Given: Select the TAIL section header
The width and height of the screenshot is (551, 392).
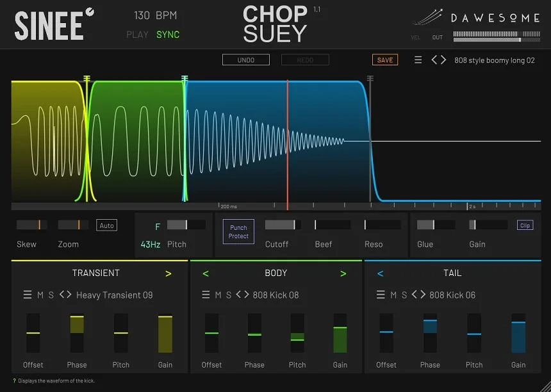Looking at the screenshot, I should [x=452, y=273].
